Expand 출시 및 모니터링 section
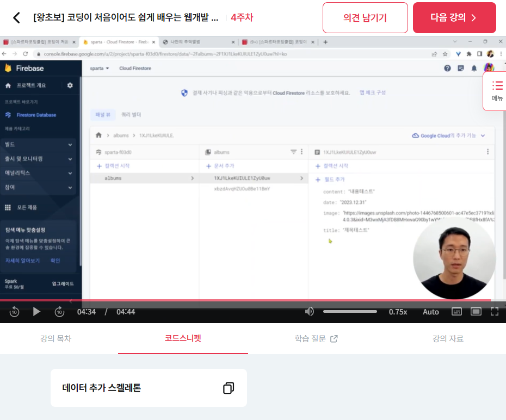The image size is (506, 420). click(38, 159)
